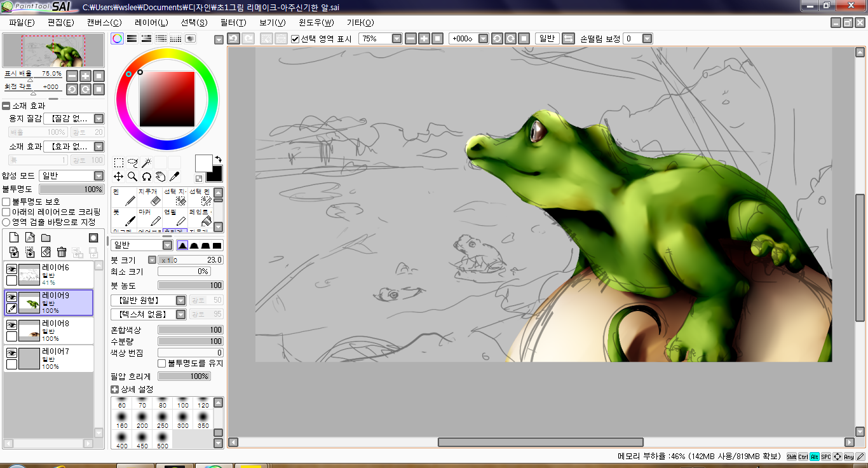
Task: Pick the 500 brush size preset
Action: click(x=163, y=440)
